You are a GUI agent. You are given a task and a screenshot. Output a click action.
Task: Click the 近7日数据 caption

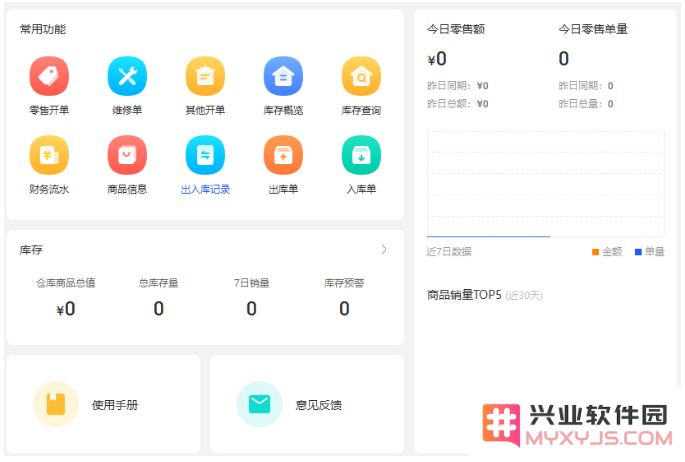pyautogui.click(x=449, y=252)
